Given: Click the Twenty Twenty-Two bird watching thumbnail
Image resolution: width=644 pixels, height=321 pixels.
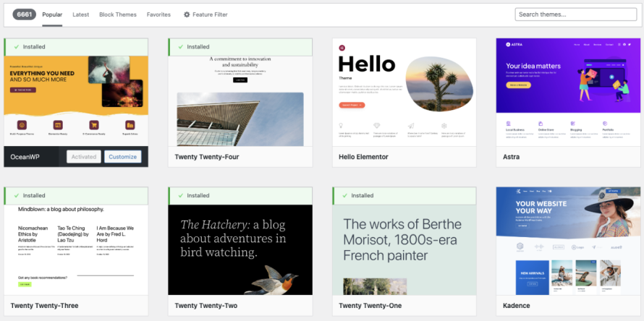Looking at the screenshot, I should click(x=240, y=249).
